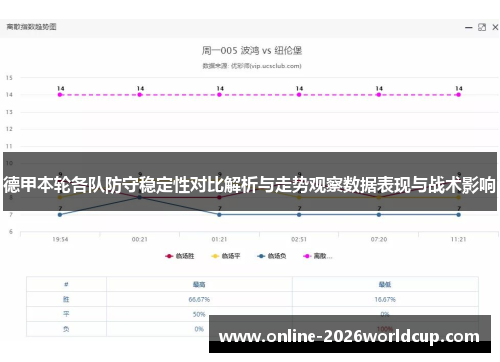The width and height of the screenshot is (500, 362).
Task: Click the y-axis label 6
Action: 11,232
